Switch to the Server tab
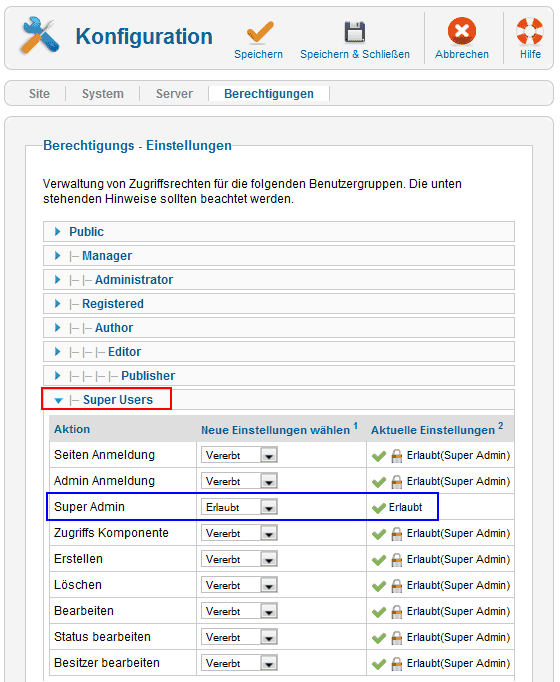560x682 pixels. click(x=174, y=94)
